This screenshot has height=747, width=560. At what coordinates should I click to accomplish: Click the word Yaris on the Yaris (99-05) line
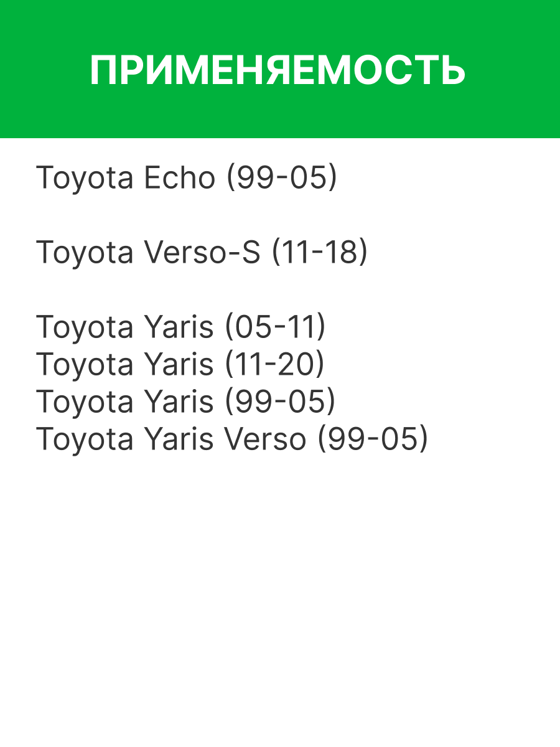coord(179,402)
